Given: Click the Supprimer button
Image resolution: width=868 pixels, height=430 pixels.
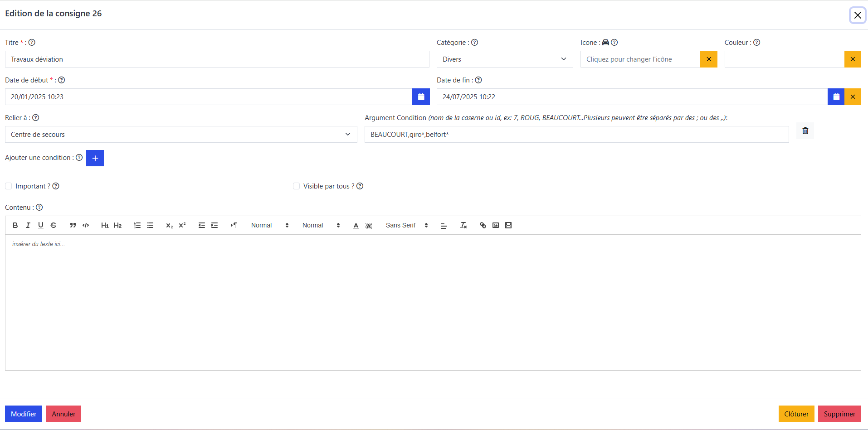Looking at the screenshot, I should coord(839,414).
